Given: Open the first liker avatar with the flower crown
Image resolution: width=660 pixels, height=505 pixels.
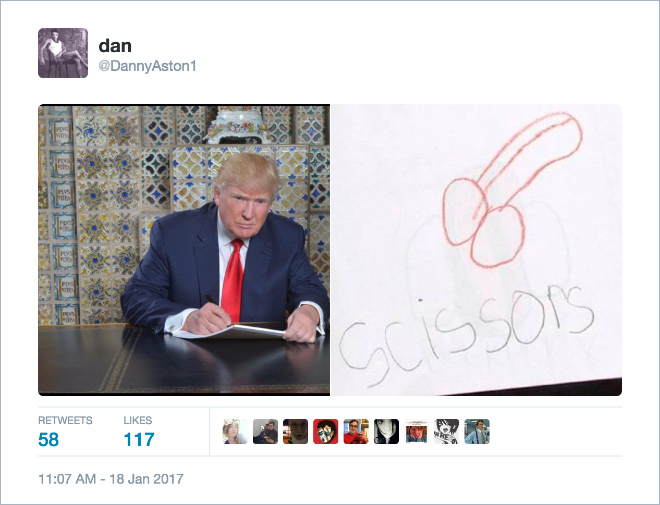Looking at the screenshot, I should coord(235,431).
